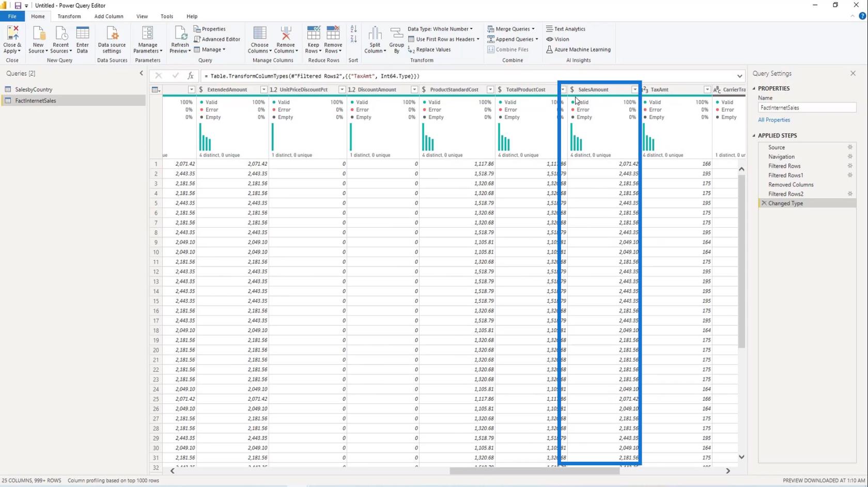Open Use First Row as Headers dropdown
Screen dimensions: 868x487
(444, 39)
